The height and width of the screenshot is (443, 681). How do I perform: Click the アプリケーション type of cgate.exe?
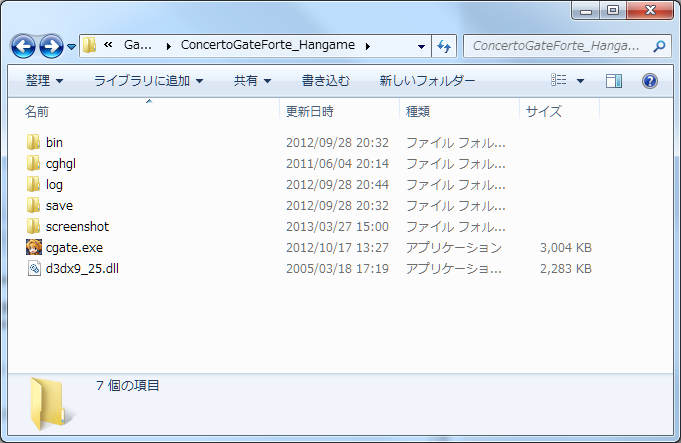pyautogui.click(x=454, y=248)
